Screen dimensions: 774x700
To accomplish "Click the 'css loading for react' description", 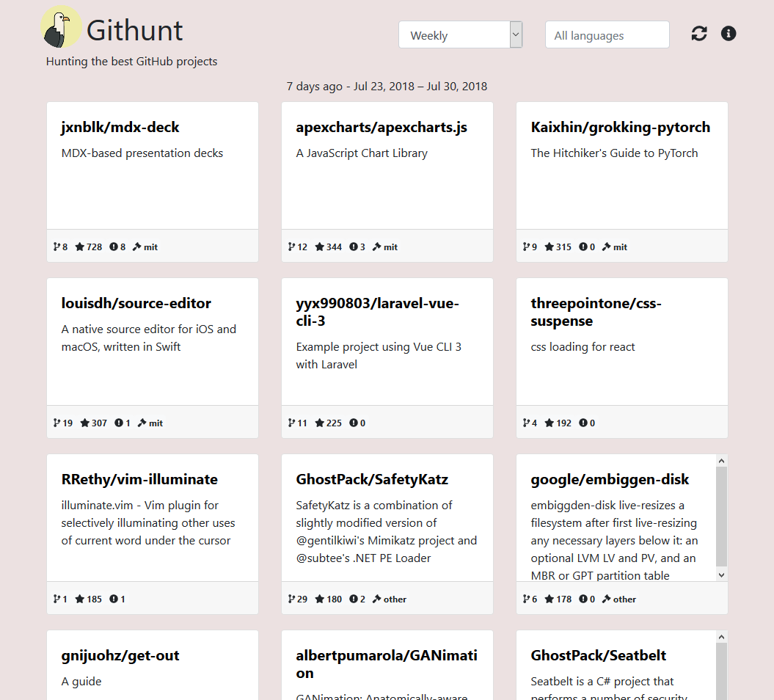I will tap(583, 347).
